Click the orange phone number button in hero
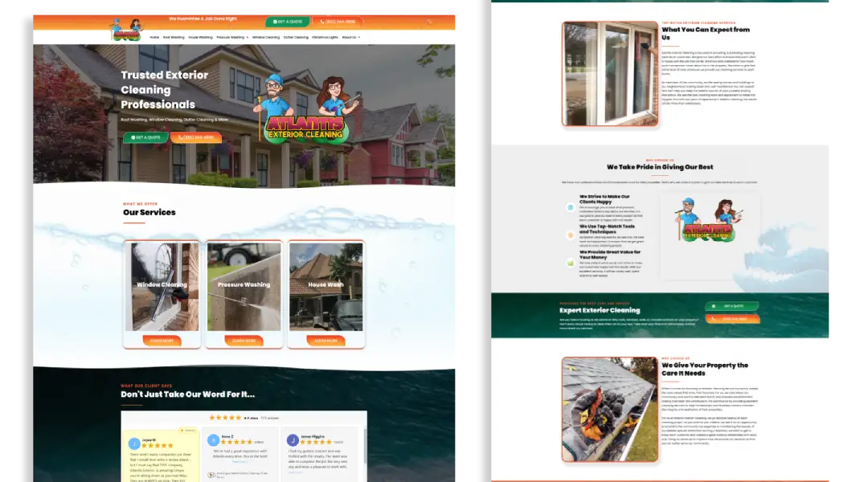This screenshot has height=482, width=868. pos(195,137)
